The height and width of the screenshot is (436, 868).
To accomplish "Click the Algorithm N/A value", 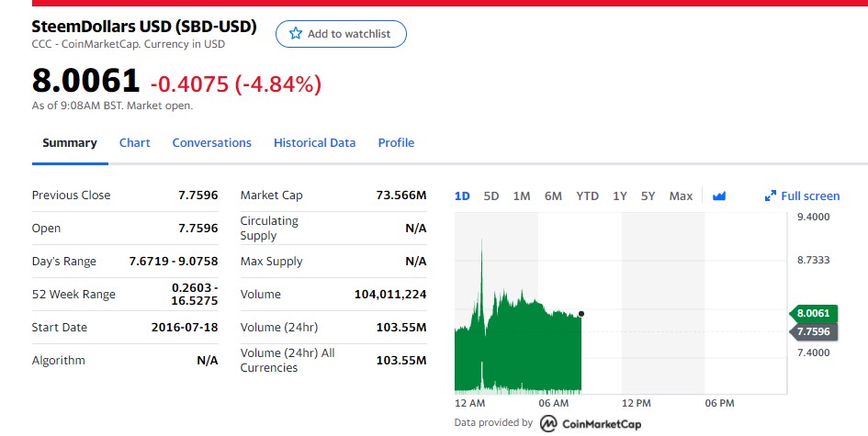I will pos(208,360).
